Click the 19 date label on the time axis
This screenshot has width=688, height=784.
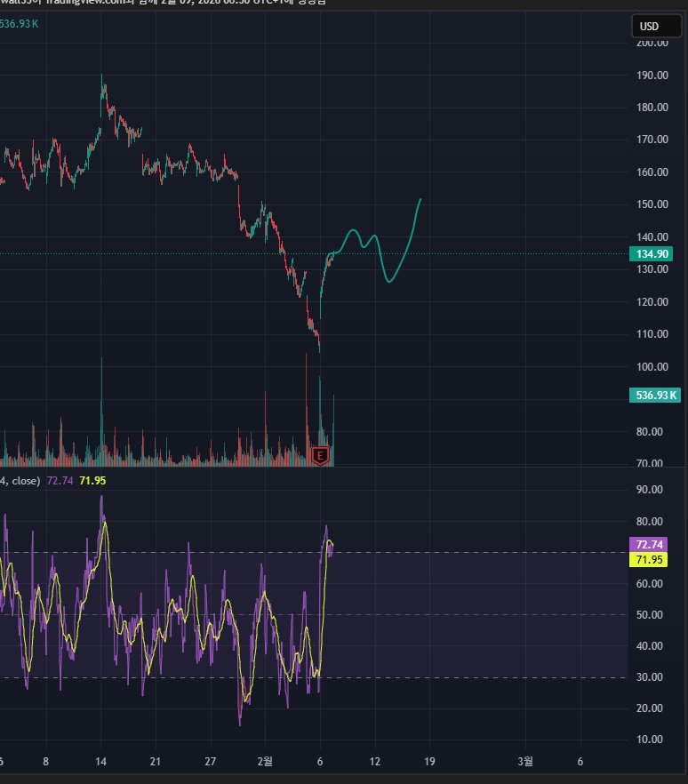[429, 762]
